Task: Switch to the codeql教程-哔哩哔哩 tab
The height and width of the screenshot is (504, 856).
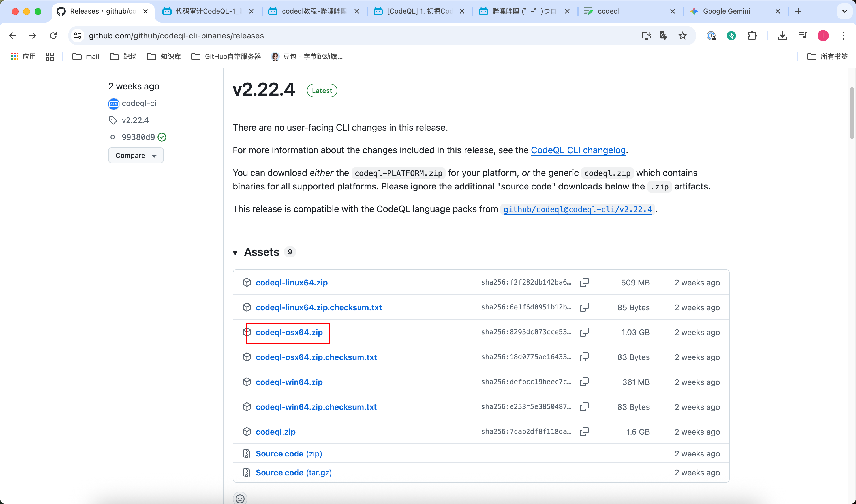Action: coord(313,11)
